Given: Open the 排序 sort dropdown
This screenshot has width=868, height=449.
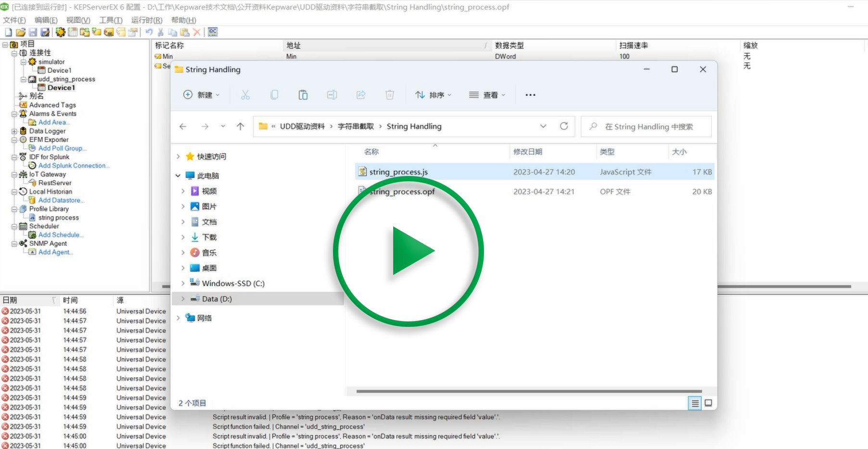Looking at the screenshot, I should pos(434,95).
